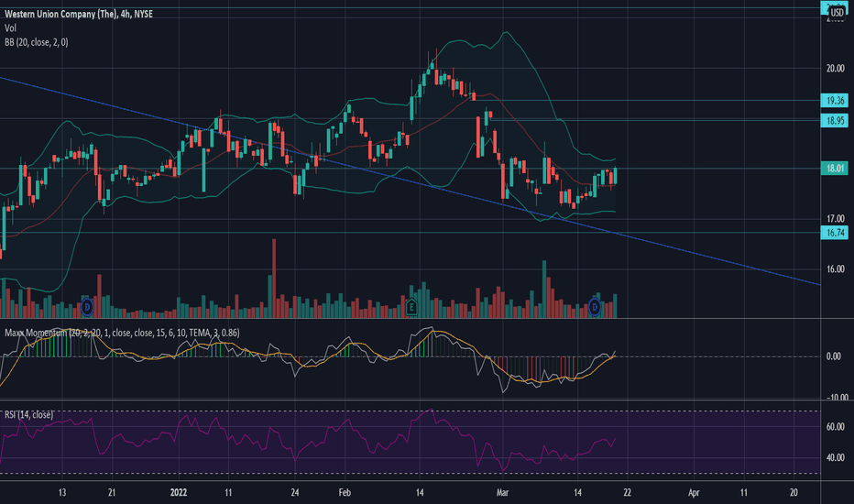Click the 2022 date axis label

179,493
